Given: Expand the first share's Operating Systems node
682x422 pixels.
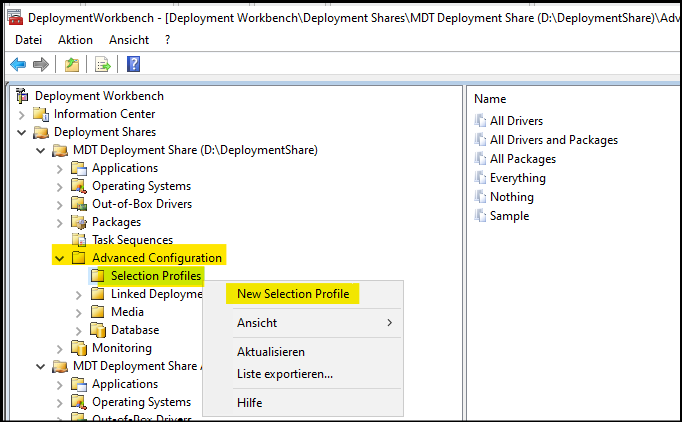Looking at the screenshot, I should 60,187.
